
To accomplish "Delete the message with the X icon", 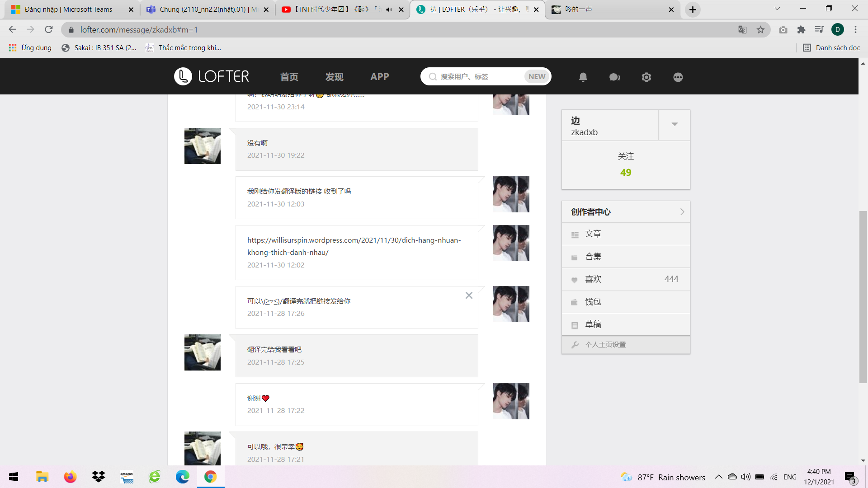I will pyautogui.click(x=469, y=295).
